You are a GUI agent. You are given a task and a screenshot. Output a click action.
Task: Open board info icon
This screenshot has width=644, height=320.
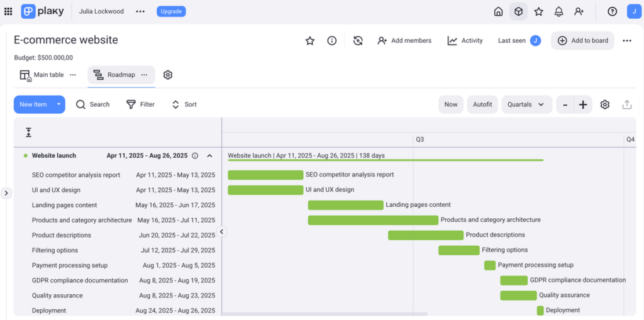(332, 41)
